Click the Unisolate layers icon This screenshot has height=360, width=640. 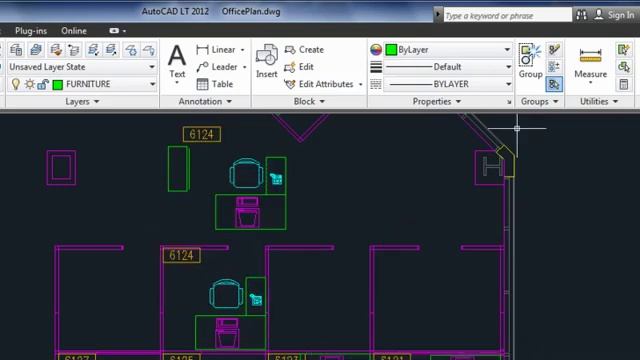tap(74, 50)
